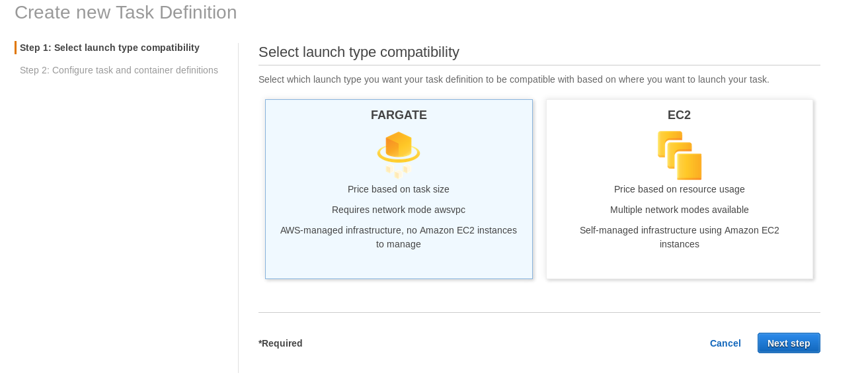Go to Step 1 launch type compatibility
Viewport: 868px width, 379px height.
[x=109, y=48]
